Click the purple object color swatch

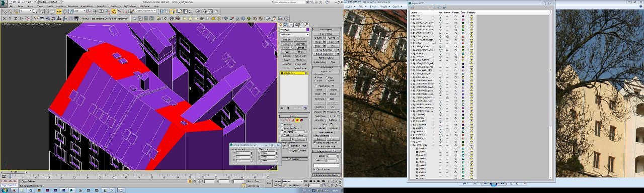pos(307,30)
